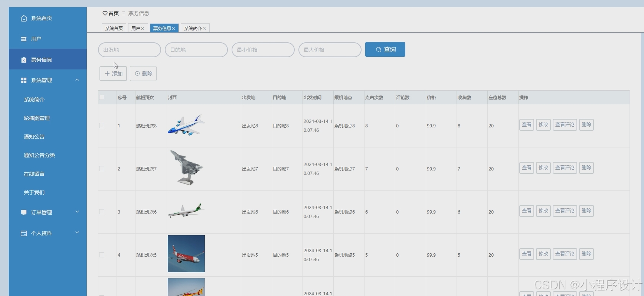Viewport: 644px width, 296px height.
Task: Click the clipboard icon beside 票务信息
Action: (24, 60)
